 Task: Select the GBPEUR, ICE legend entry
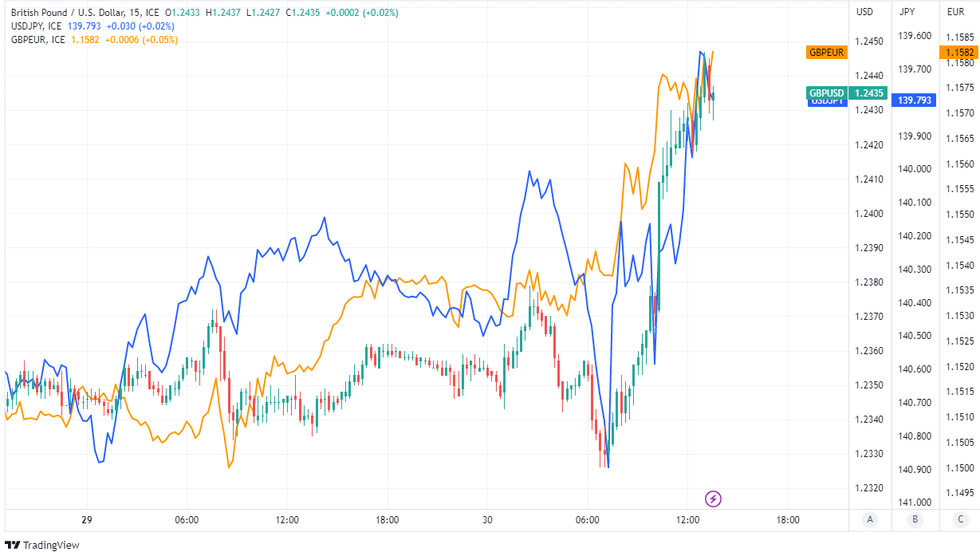point(37,40)
